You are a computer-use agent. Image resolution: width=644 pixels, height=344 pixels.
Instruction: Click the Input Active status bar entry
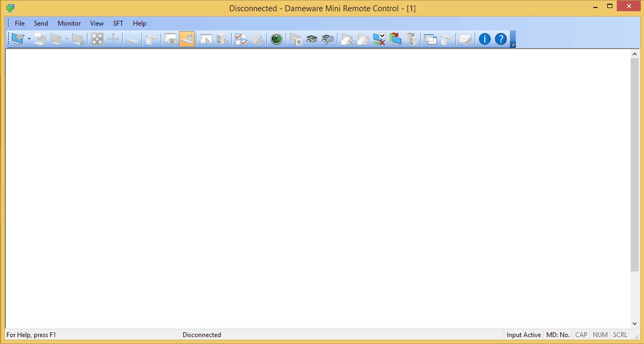click(524, 335)
